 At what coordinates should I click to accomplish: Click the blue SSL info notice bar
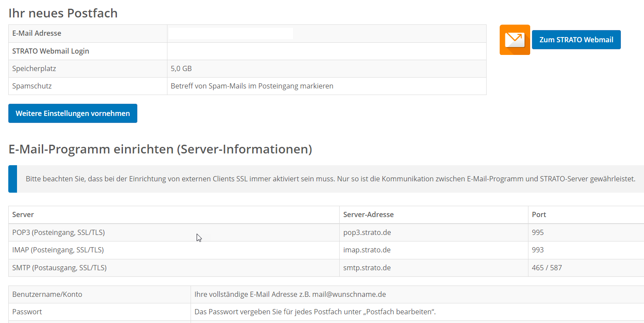(330, 179)
